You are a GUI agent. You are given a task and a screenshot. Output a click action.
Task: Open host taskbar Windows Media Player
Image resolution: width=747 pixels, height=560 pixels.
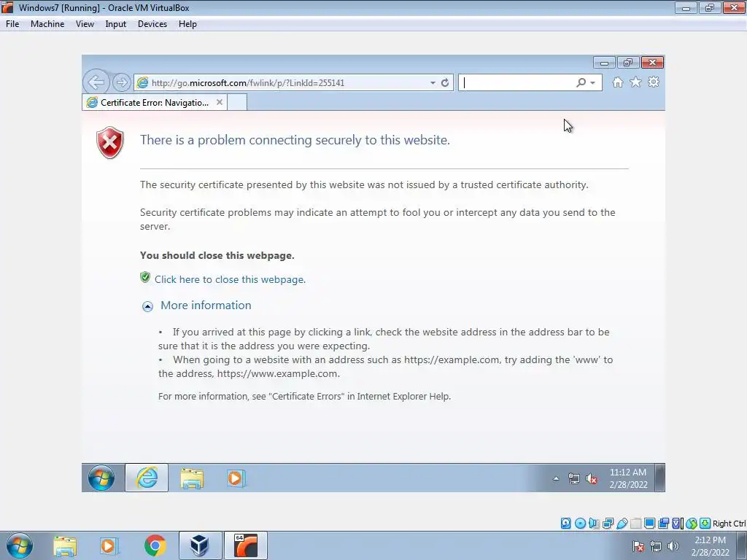coord(109,546)
